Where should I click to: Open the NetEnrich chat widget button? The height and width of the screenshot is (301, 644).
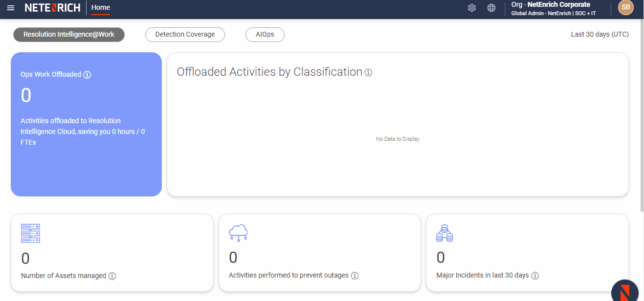[625, 292]
